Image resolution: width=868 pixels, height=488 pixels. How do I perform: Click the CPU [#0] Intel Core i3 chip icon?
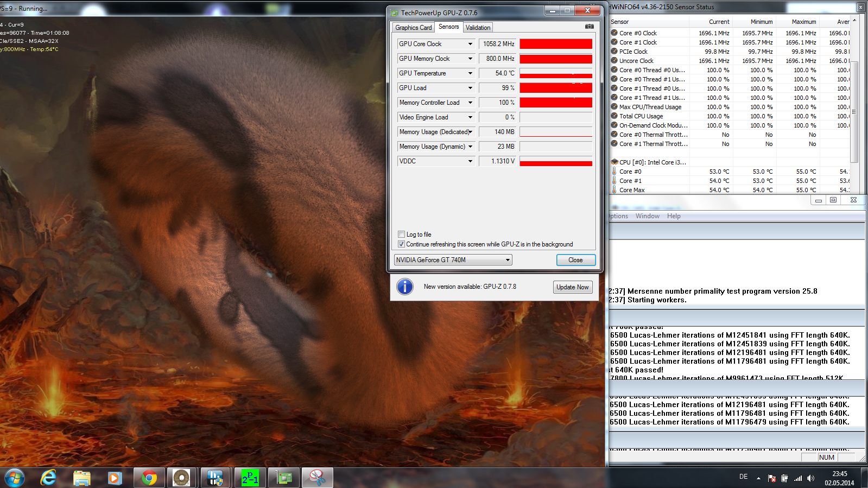pyautogui.click(x=614, y=162)
